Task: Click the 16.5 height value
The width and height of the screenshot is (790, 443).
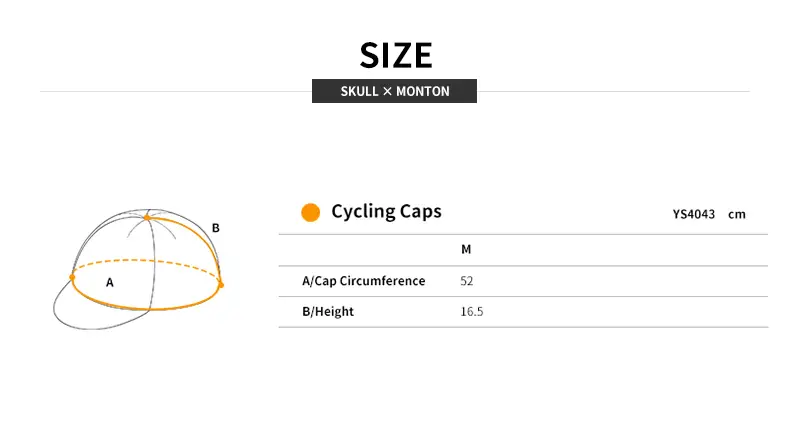Action: 472,311
